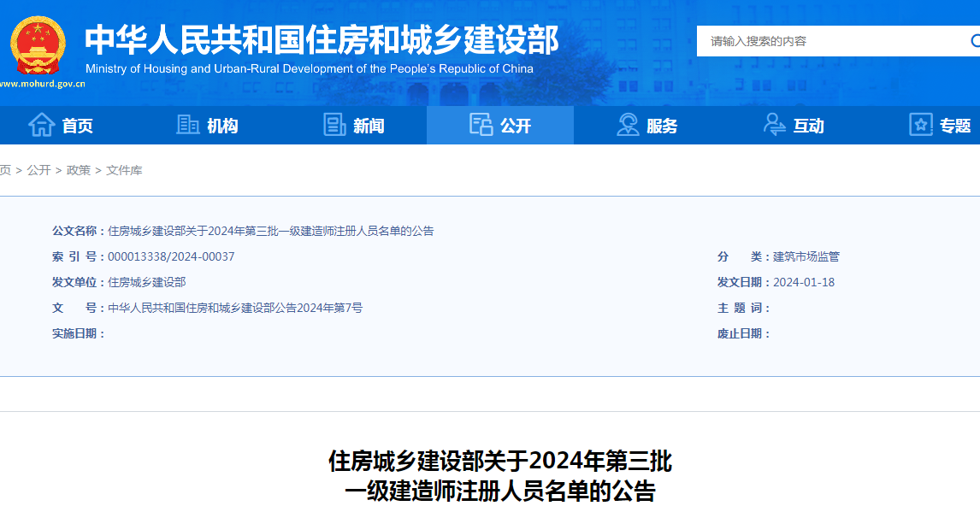Click the www.mohurd.gov.cn site address
The image size is (980, 506).
coord(43,84)
